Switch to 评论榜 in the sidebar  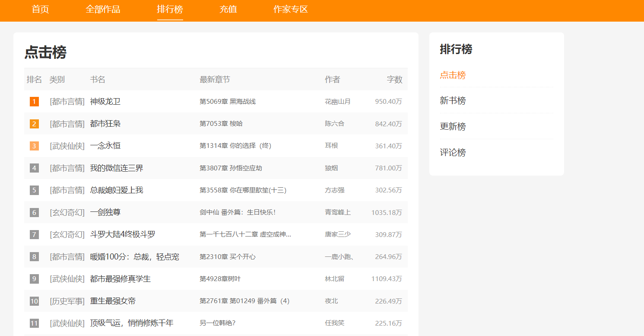click(453, 152)
